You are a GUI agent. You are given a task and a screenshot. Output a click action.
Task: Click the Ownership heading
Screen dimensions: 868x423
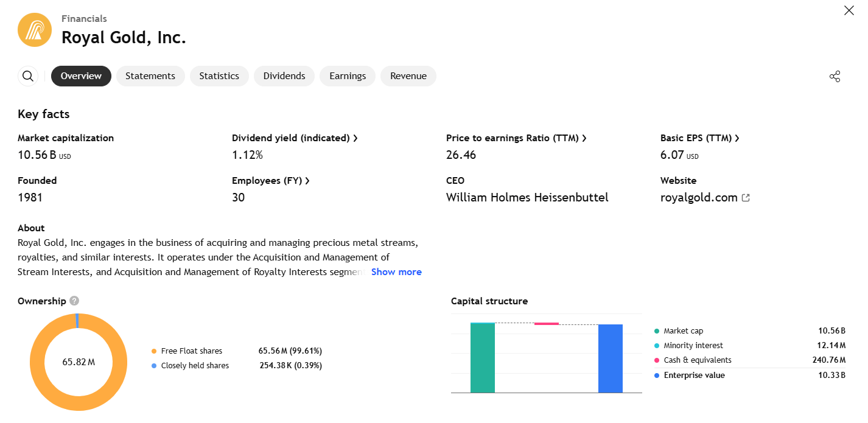(x=42, y=301)
